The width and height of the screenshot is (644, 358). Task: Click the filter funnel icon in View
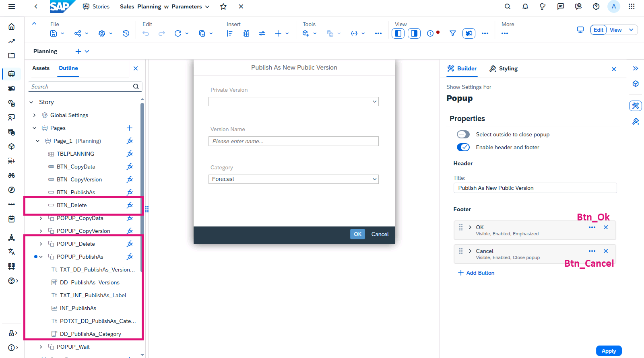[453, 33]
